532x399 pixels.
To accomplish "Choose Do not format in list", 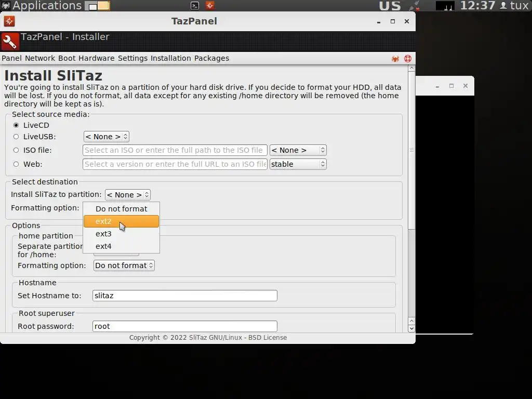I will coord(121,209).
